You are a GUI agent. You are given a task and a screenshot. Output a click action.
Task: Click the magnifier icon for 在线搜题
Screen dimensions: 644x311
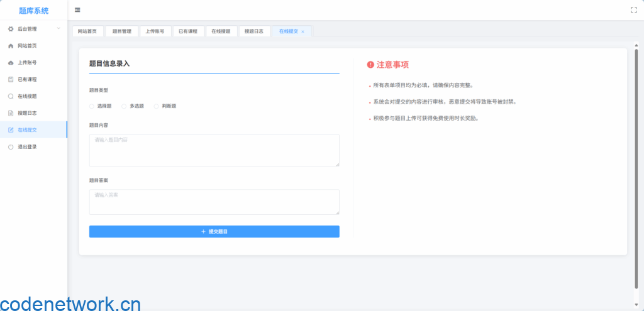tap(11, 96)
